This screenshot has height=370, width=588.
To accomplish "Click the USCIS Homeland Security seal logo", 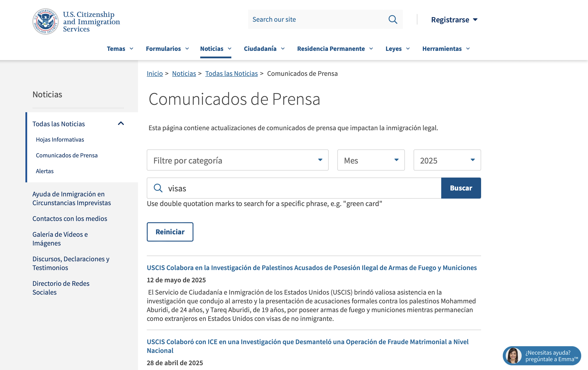I will point(45,21).
